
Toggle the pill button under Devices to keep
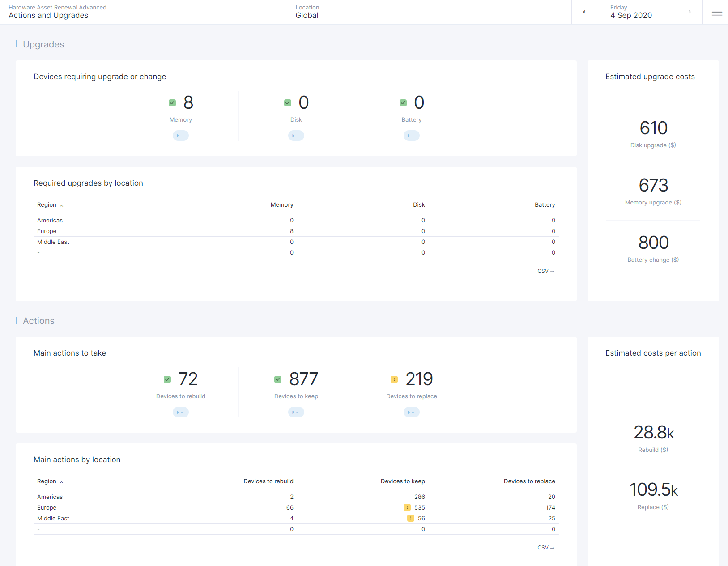[296, 412]
